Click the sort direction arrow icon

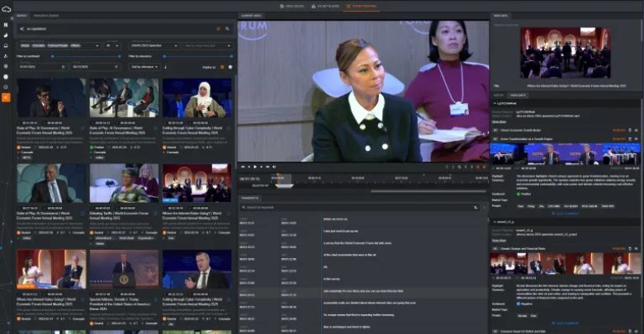(x=163, y=66)
